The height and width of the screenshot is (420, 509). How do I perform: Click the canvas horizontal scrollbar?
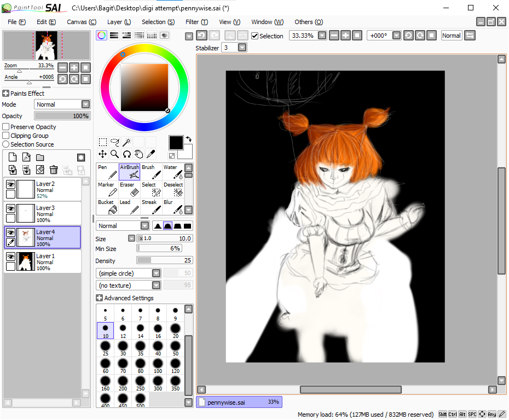click(x=351, y=389)
